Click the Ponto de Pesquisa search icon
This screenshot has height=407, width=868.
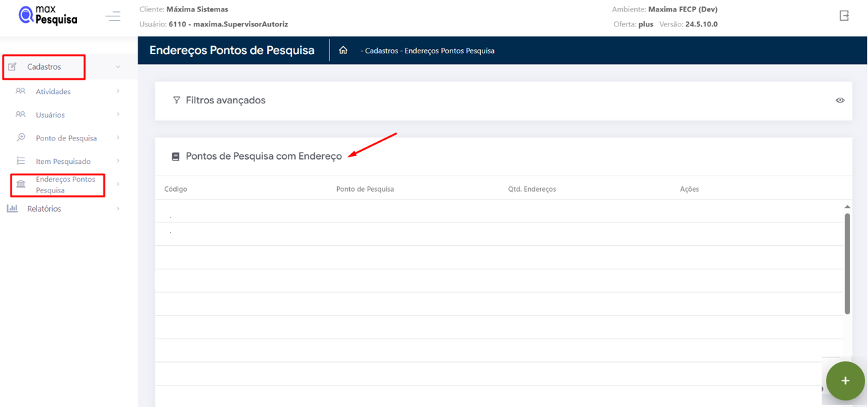click(21, 138)
